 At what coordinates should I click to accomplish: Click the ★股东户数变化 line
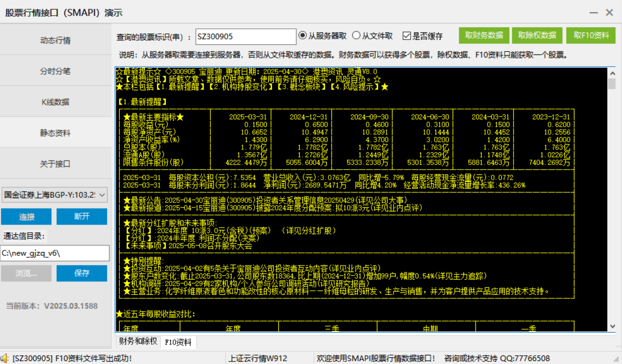305,276
